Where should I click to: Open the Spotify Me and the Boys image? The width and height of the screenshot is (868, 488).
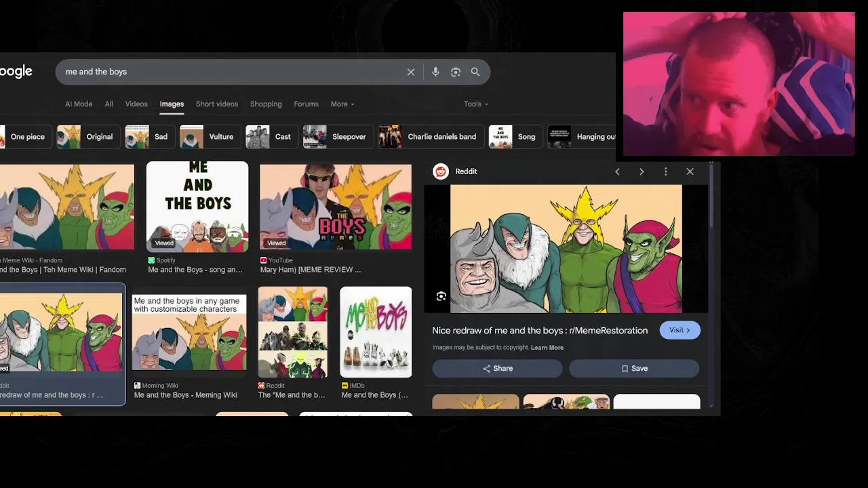coord(197,207)
